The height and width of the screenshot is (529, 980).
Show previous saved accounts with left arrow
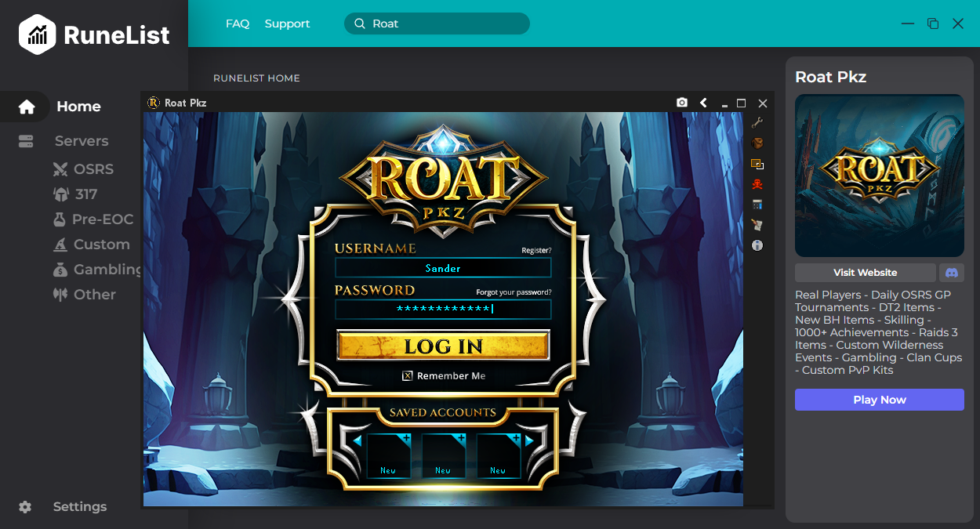[357, 441]
